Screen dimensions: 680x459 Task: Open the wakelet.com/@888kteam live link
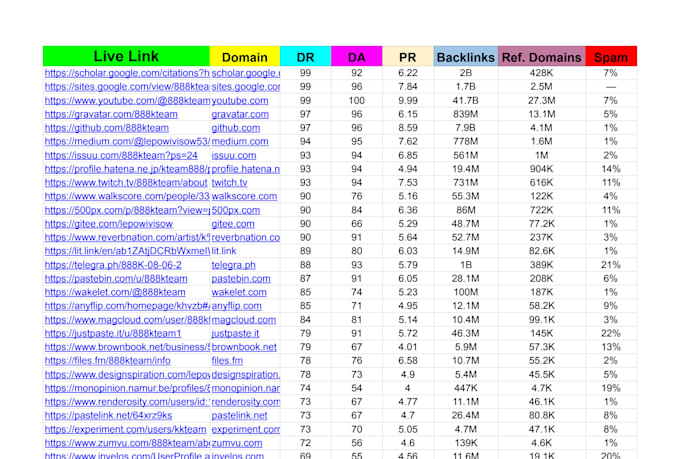point(115,292)
